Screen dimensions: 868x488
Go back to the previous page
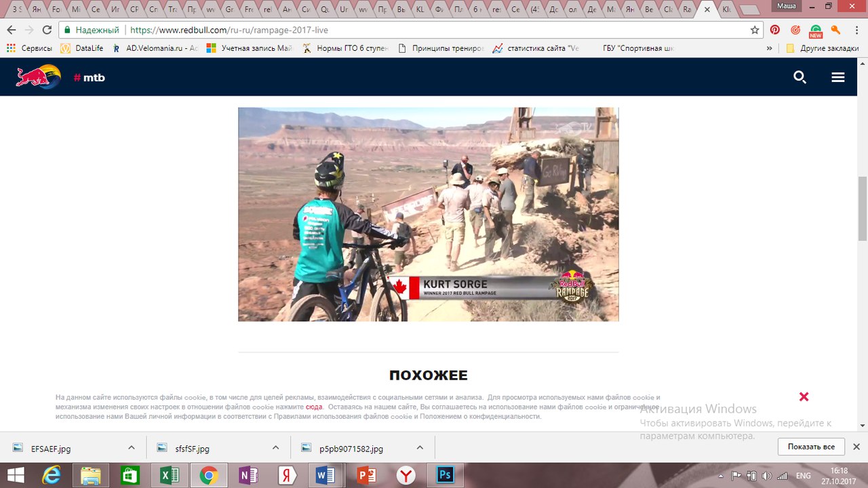[11, 30]
